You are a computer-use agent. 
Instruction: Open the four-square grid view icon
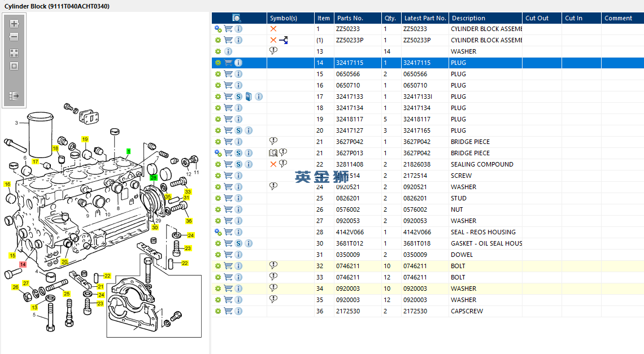click(x=14, y=53)
